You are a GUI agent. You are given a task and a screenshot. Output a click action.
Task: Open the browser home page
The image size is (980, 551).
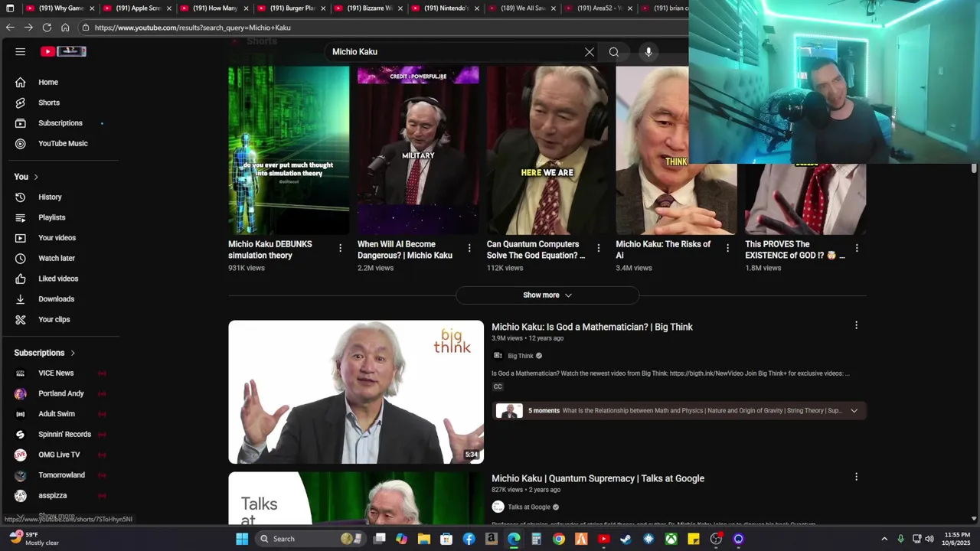tap(65, 28)
